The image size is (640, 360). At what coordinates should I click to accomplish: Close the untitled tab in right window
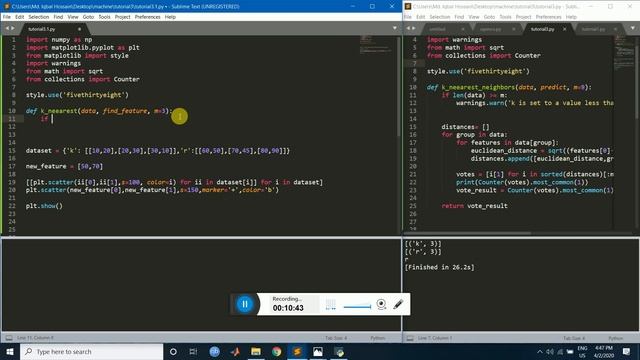pyautogui.click(x=462, y=29)
